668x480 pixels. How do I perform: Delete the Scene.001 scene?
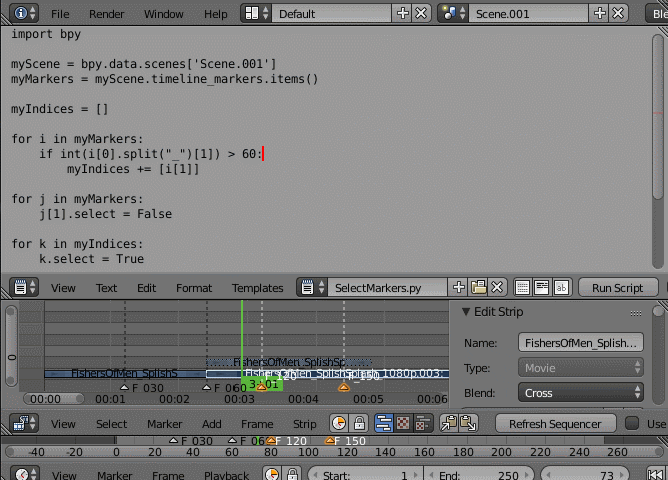coord(619,14)
